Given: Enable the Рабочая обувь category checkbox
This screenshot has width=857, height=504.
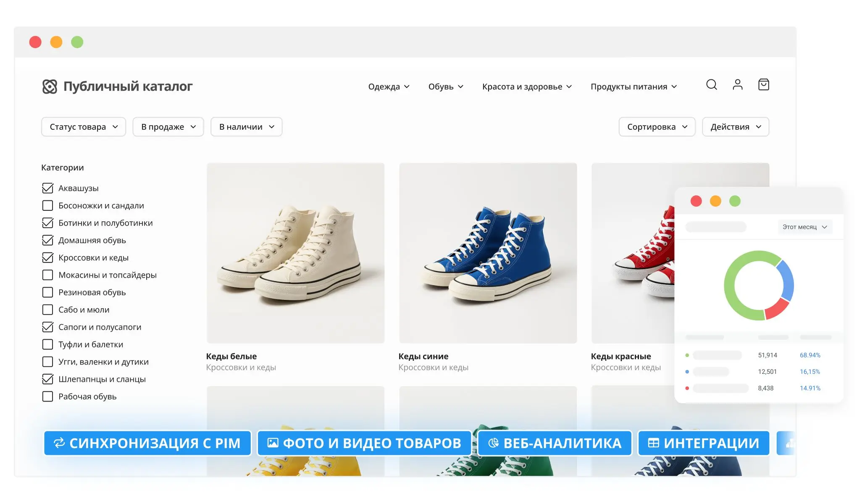Looking at the screenshot, I should tap(48, 396).
